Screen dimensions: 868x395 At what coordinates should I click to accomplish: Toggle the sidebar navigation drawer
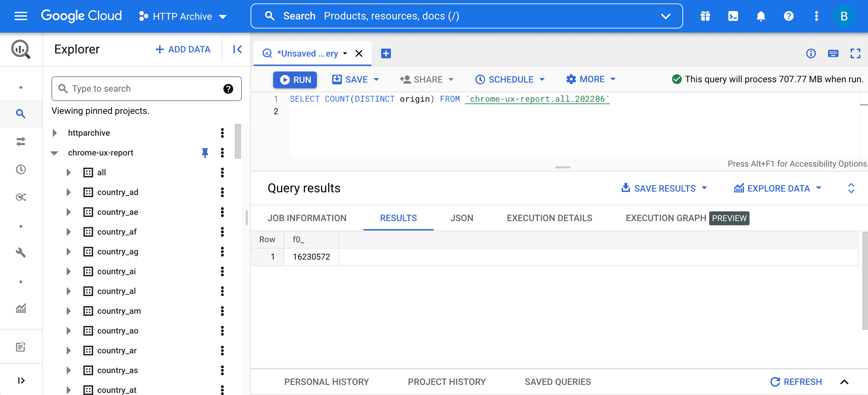(x=20, y=16)
